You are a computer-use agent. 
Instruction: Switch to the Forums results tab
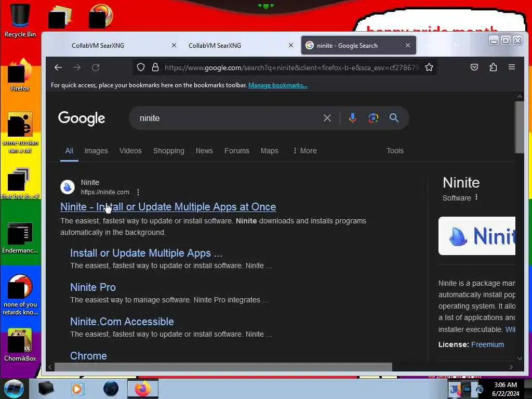click(x=237, y=151)
